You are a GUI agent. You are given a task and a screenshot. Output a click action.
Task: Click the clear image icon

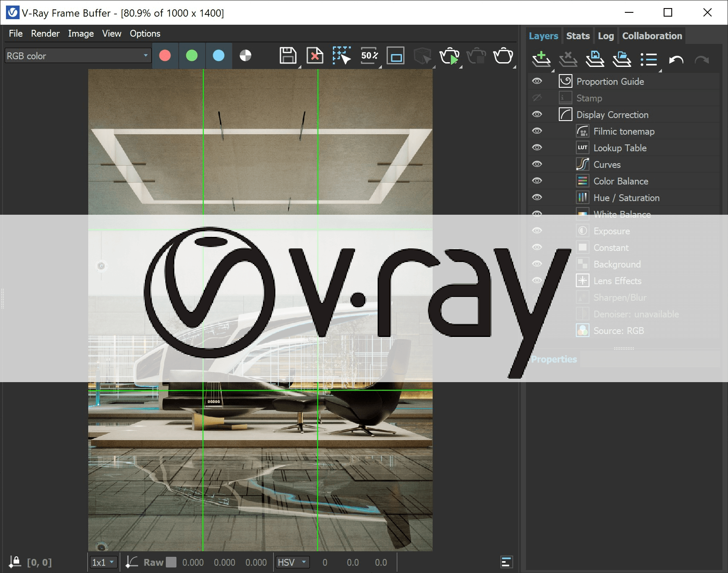[x=315, y=56]
